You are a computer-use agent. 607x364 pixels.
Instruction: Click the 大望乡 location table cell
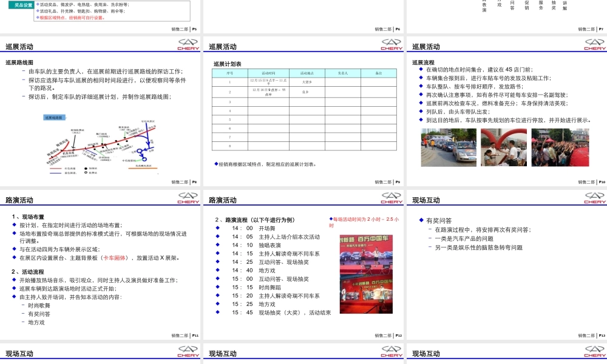coord(307,82)
